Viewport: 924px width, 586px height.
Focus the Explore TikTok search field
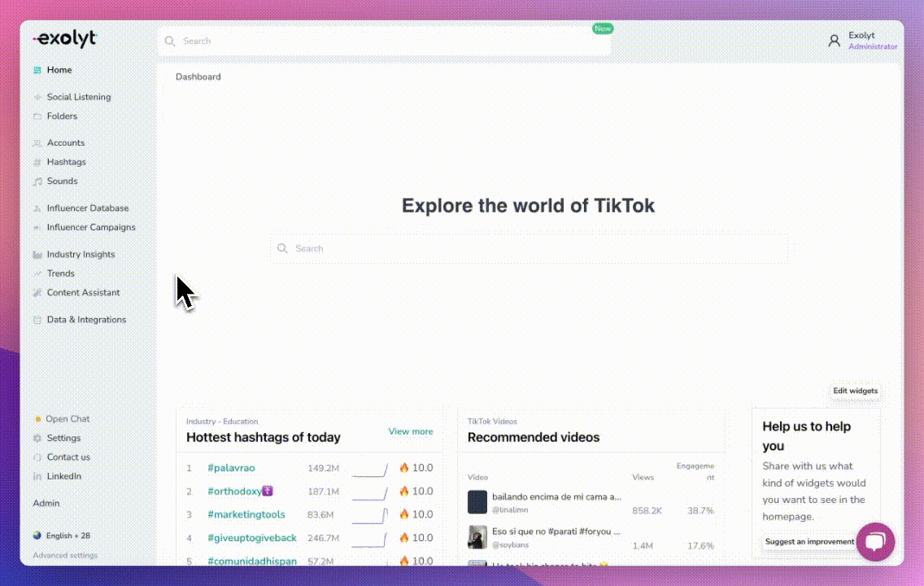pyautogui.click(x=529, y=248)
